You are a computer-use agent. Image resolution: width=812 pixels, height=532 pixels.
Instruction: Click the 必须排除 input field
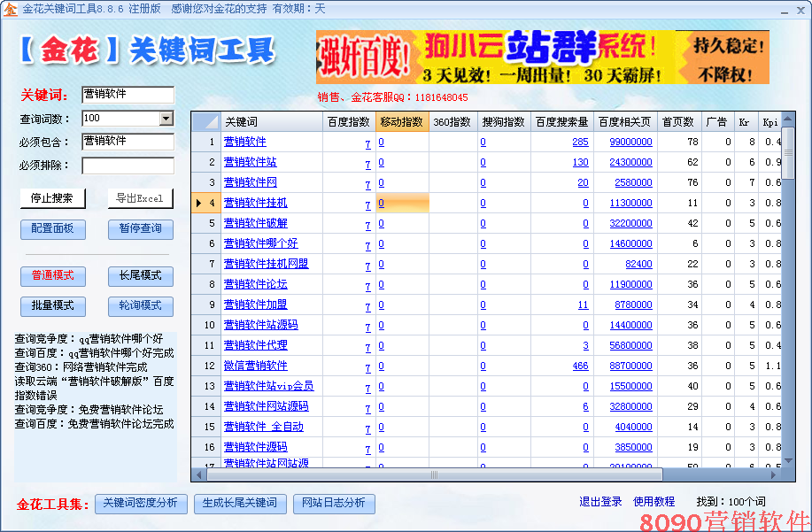pyautogui.click(x=128, y=165)
